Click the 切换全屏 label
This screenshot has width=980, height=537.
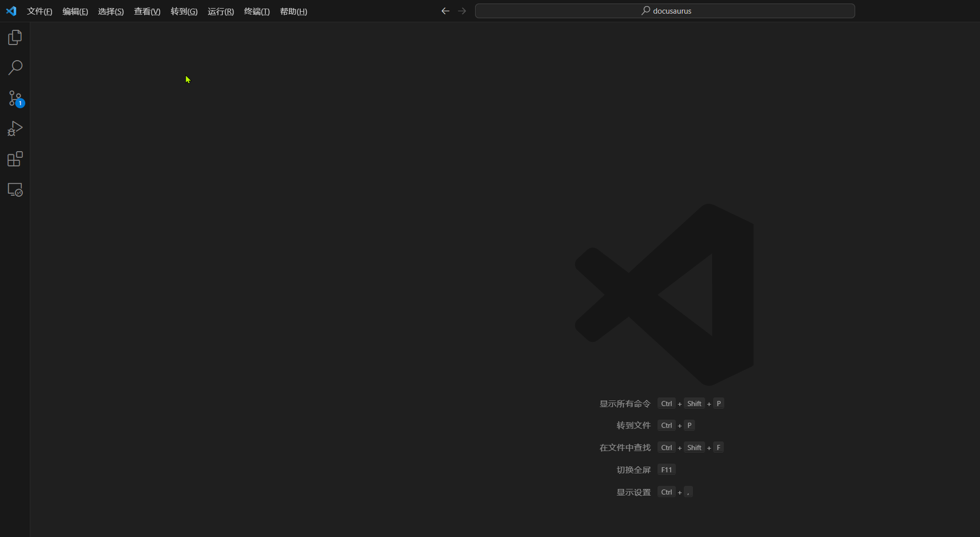(x=633, y=470)
